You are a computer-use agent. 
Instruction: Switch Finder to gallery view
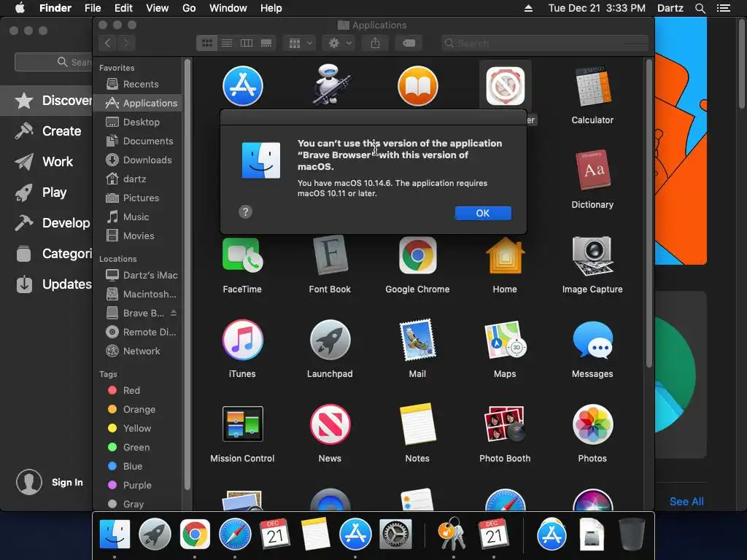266,43
